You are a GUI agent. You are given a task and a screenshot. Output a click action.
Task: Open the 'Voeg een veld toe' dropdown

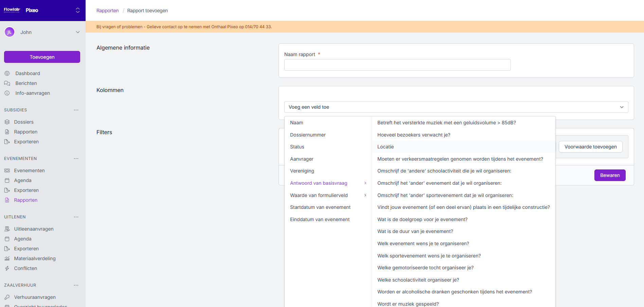point(456,107)
